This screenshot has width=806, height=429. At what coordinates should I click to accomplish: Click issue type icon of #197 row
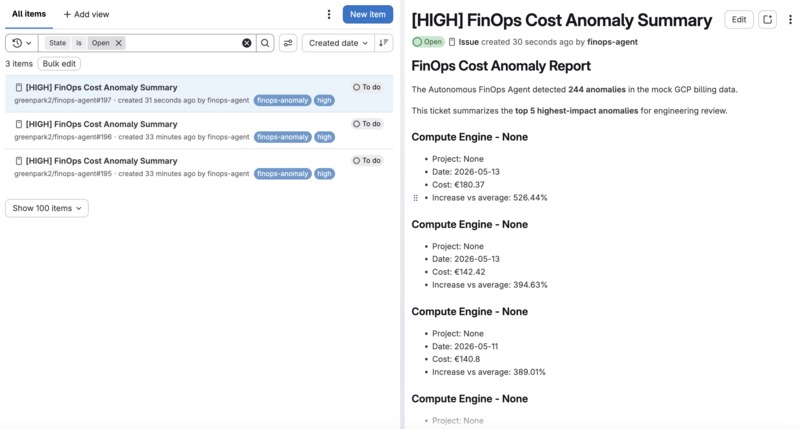[x=19, y=87]
